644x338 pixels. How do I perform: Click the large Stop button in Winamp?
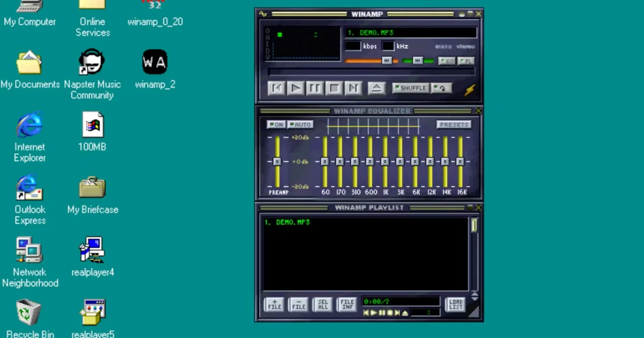tap(334, 88)
